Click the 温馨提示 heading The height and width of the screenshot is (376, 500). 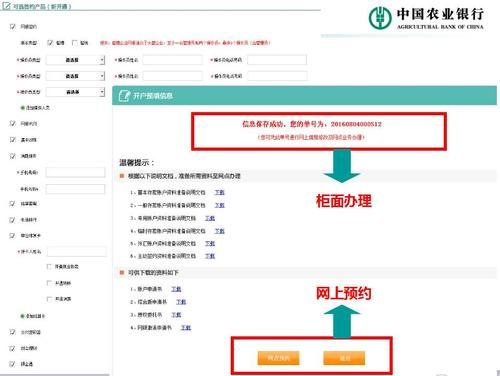pyautogui.click(x=137, y=163)
